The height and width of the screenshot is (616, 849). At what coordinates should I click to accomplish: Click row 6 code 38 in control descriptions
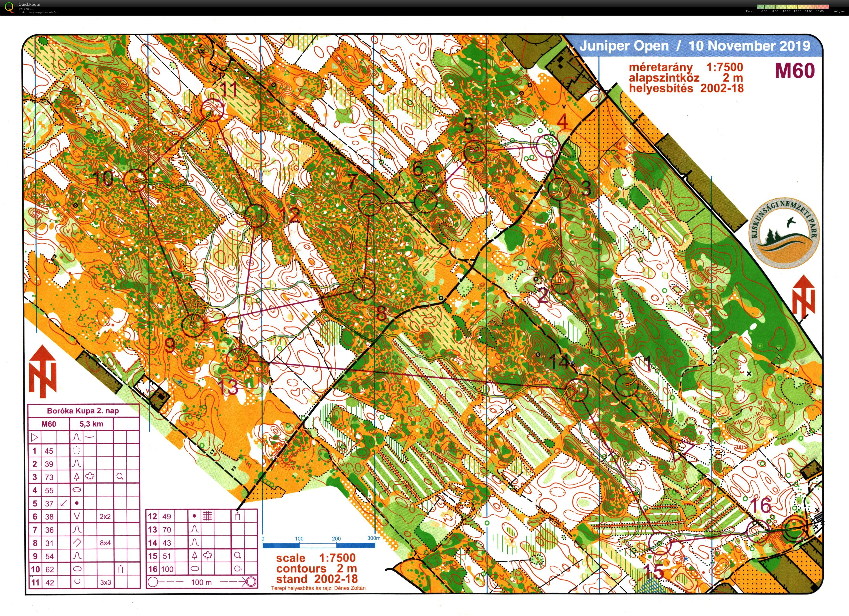coord(84,516)
